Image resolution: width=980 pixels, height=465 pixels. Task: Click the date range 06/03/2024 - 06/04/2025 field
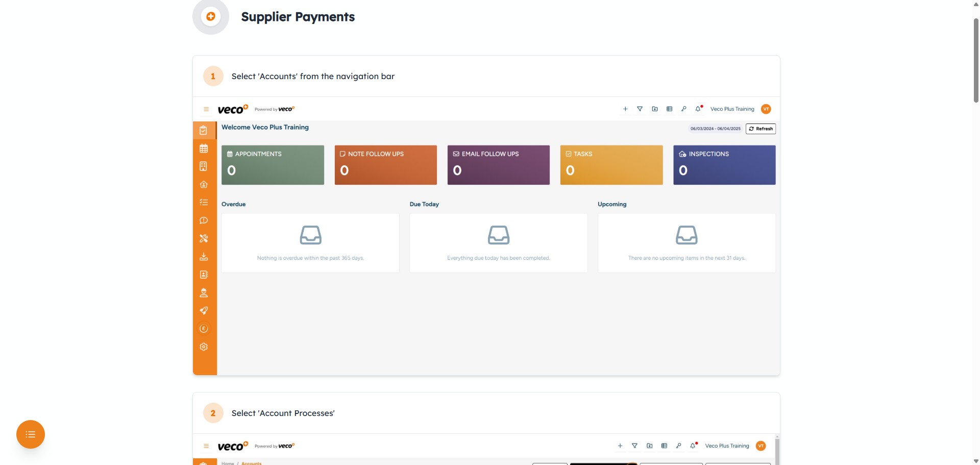(715, 129)
